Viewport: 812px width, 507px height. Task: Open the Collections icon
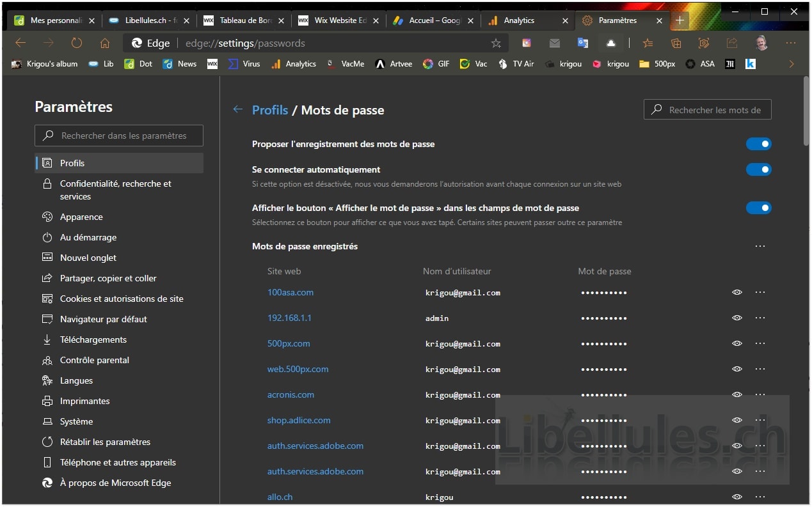(676, 43)
